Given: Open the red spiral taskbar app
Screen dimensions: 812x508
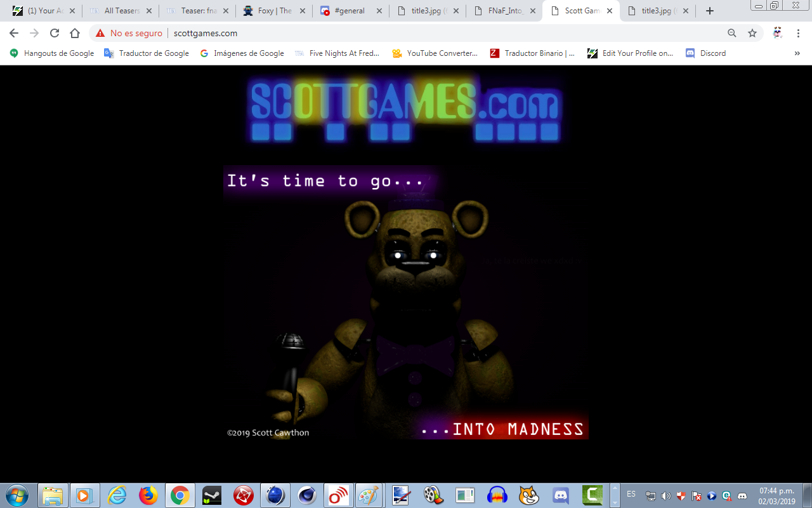Looking at the screenshot, I should click(339, 495).
